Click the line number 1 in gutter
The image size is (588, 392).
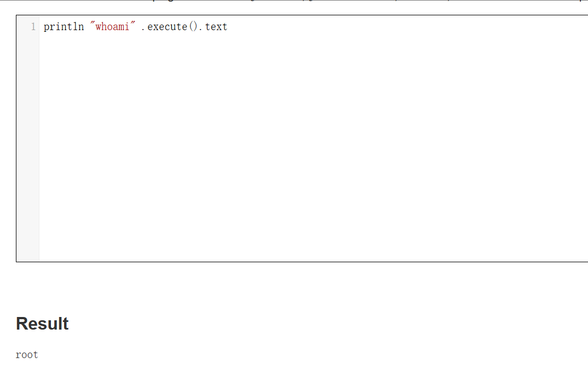click(x=33, y=27)
